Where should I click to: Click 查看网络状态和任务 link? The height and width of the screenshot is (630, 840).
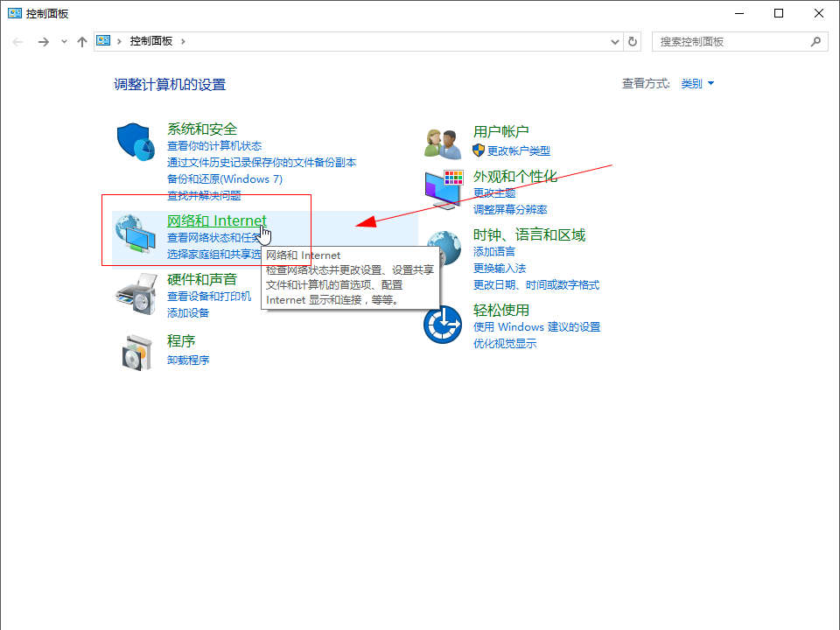pos(213,237)
